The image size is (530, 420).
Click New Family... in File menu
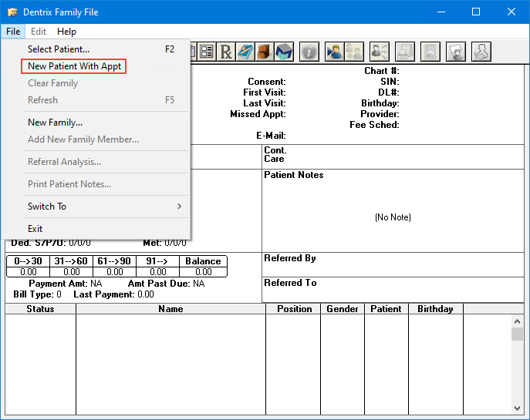tap(55, 123)
